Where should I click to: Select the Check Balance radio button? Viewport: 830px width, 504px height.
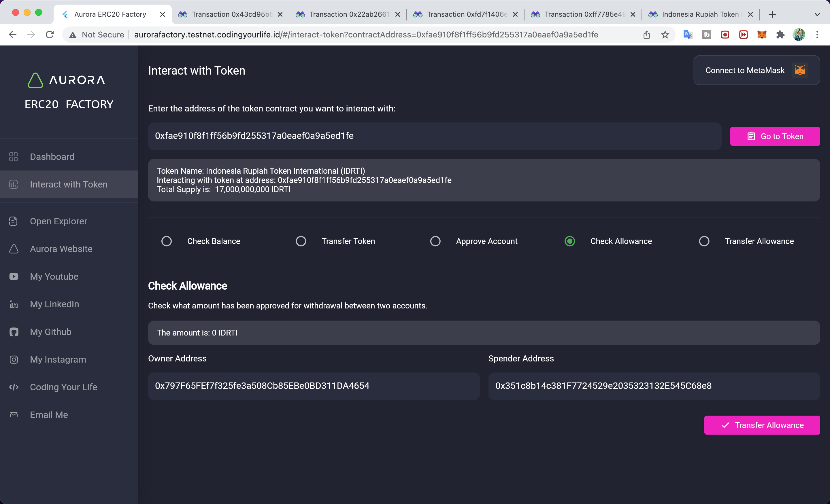(x=166, y=241)
